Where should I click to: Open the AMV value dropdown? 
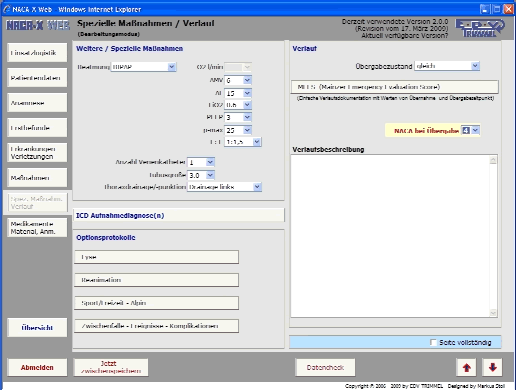pyautogui.click(x=238, y=80)
